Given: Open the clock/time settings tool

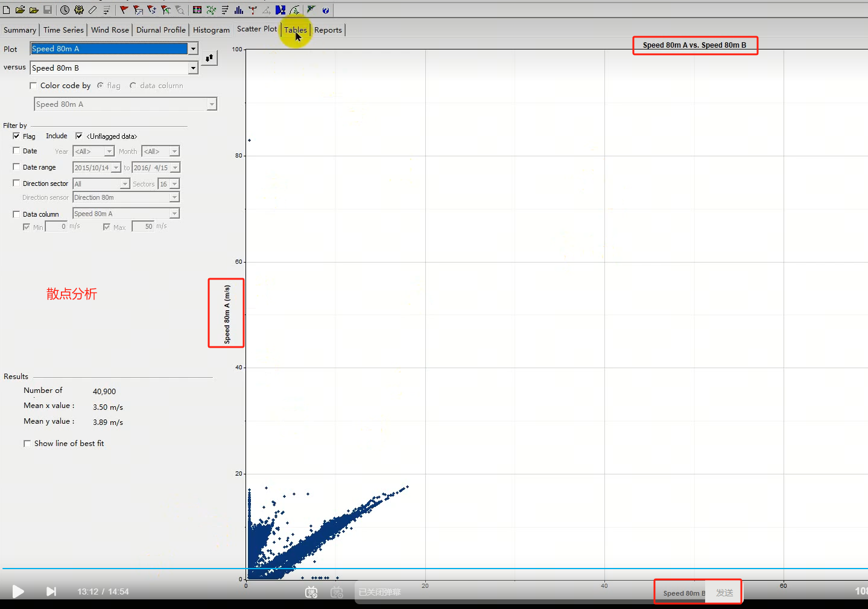Looking at the screenshot, I should point(65,10).
